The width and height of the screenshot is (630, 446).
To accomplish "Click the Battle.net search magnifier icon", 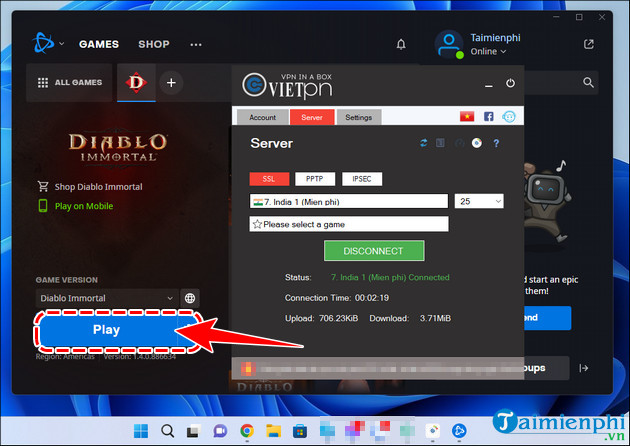I will coord(588,82).
